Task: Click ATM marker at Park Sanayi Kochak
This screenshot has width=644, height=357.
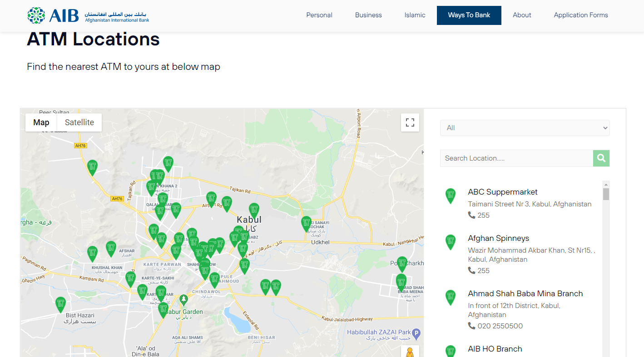Action: (x=307, y=224)
